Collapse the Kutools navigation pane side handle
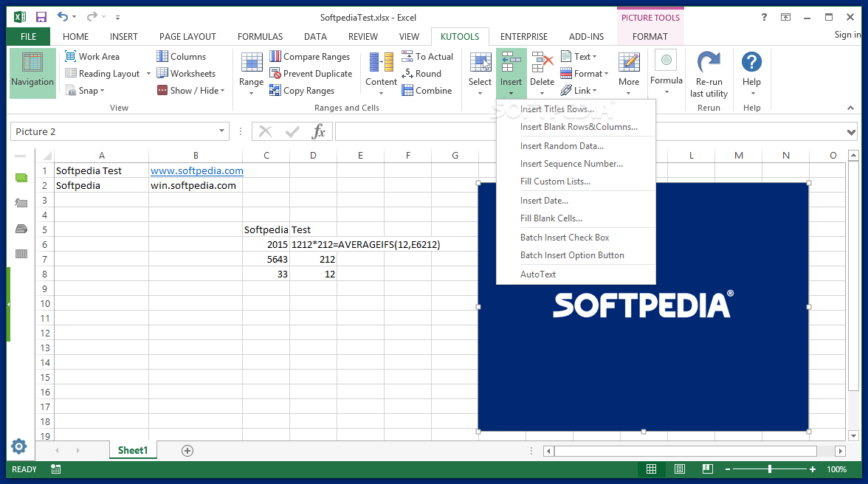Image resolution: width=868 pixels, height=484 pixels. 8,304
